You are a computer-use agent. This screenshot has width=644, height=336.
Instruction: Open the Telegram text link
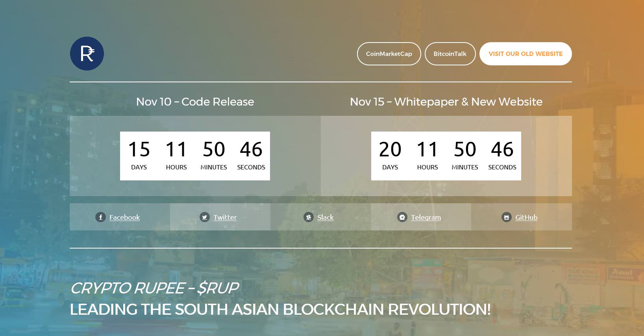tap(426, 217)
